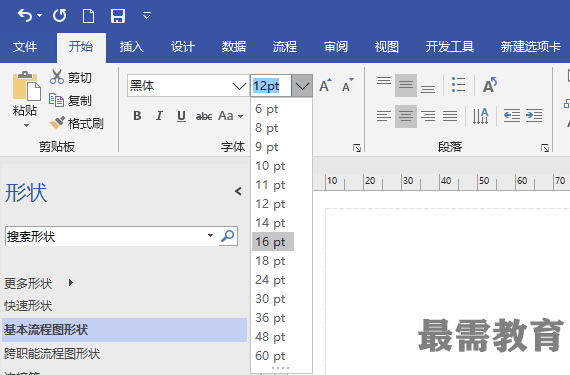Click the 12pt font size field

(271, 86)
